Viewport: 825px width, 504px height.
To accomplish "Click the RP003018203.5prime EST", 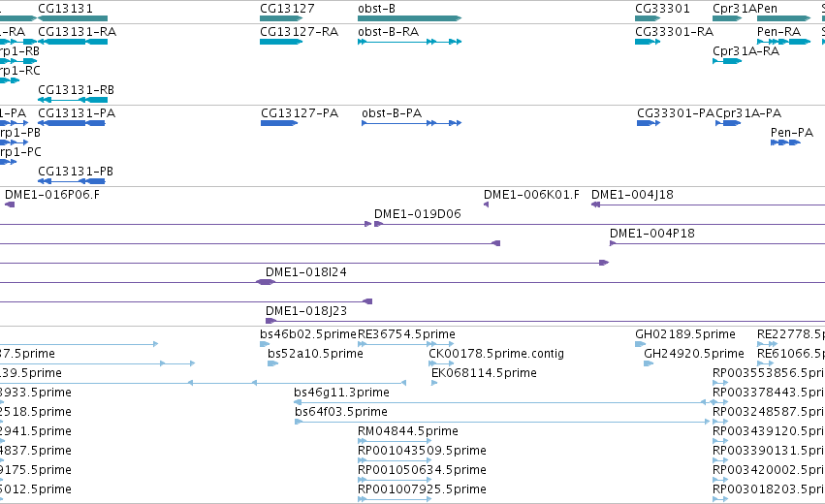I will click(720, 499).
